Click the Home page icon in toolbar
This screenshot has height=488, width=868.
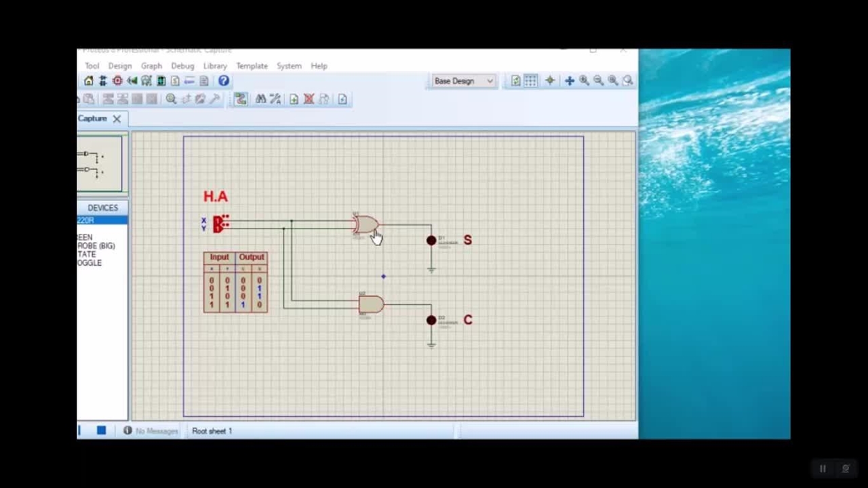point(89,81)
